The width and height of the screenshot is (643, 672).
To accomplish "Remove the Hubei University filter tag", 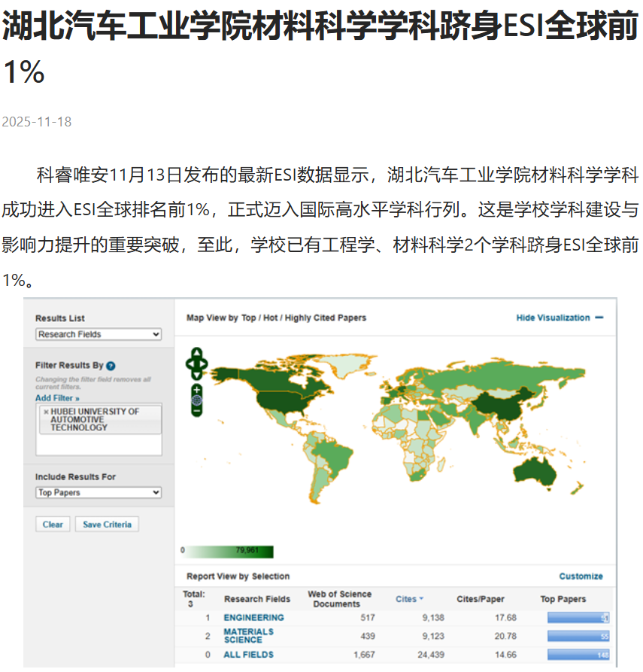I will [46, 412].
